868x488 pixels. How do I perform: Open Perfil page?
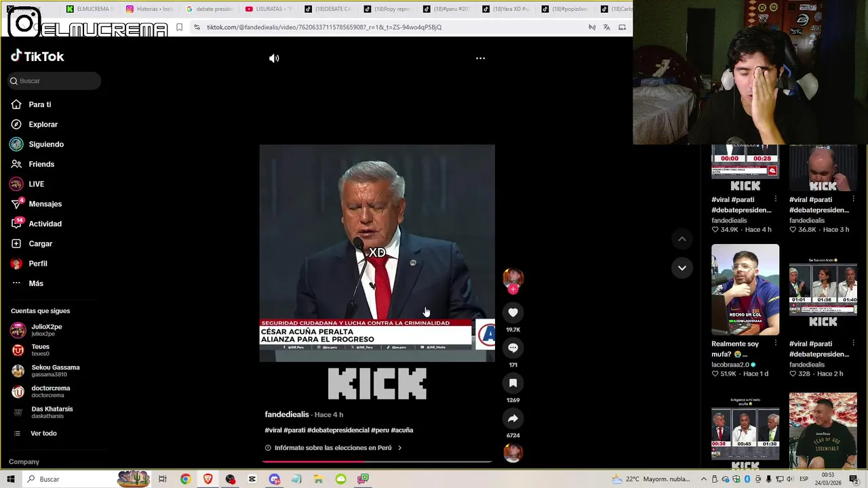(x=38, y=264)
